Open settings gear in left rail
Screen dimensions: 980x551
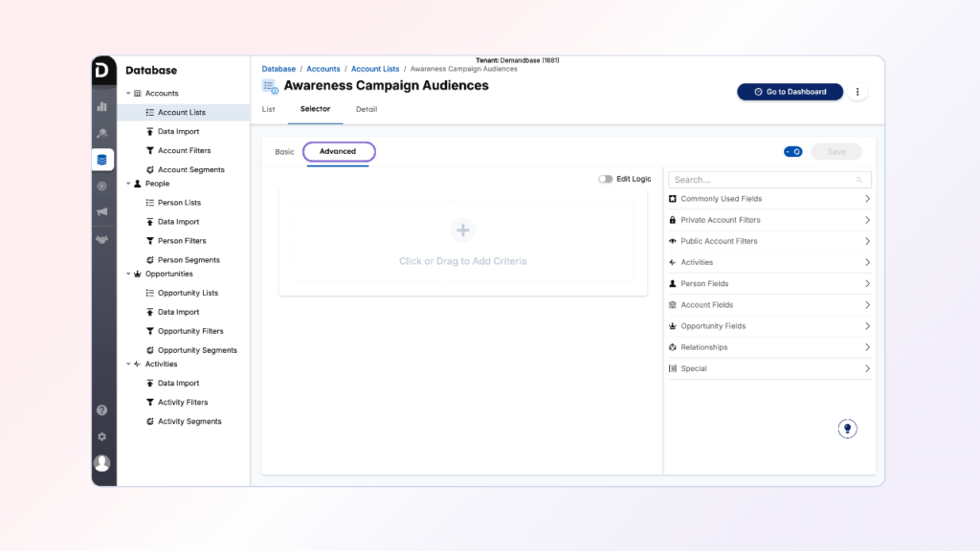click(x=102, y=436)
